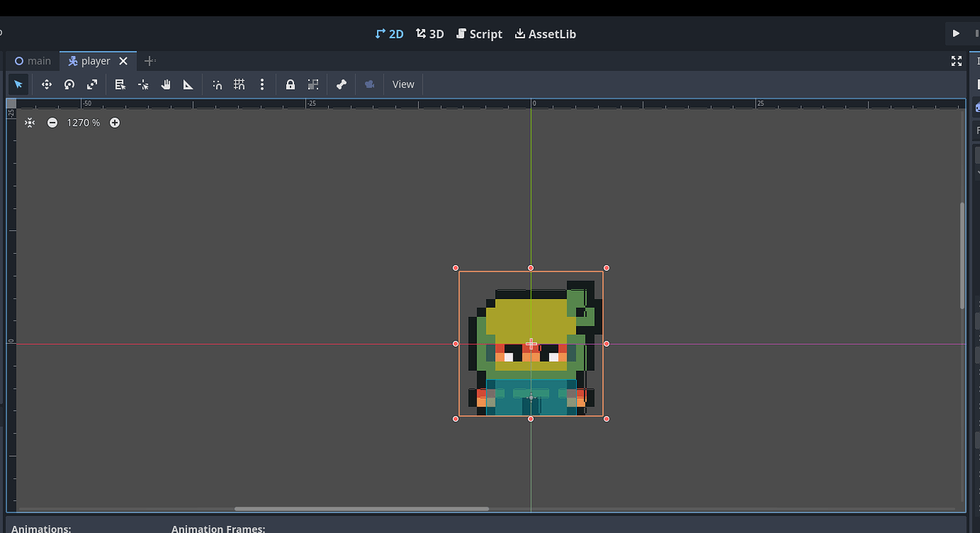980x533 pixels.
Task: Switch to Move mode tool
Action: tap(47, 85)
